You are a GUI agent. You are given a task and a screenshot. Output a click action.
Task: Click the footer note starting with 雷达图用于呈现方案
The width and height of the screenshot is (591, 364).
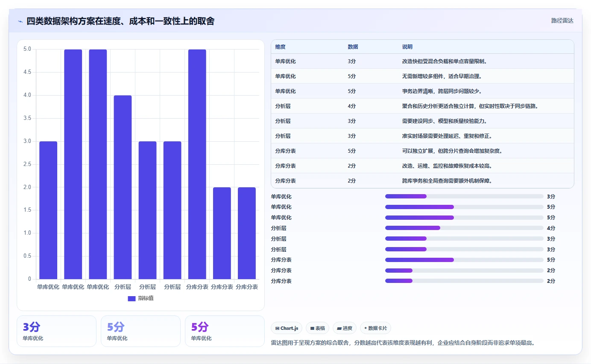coord(403,343)
